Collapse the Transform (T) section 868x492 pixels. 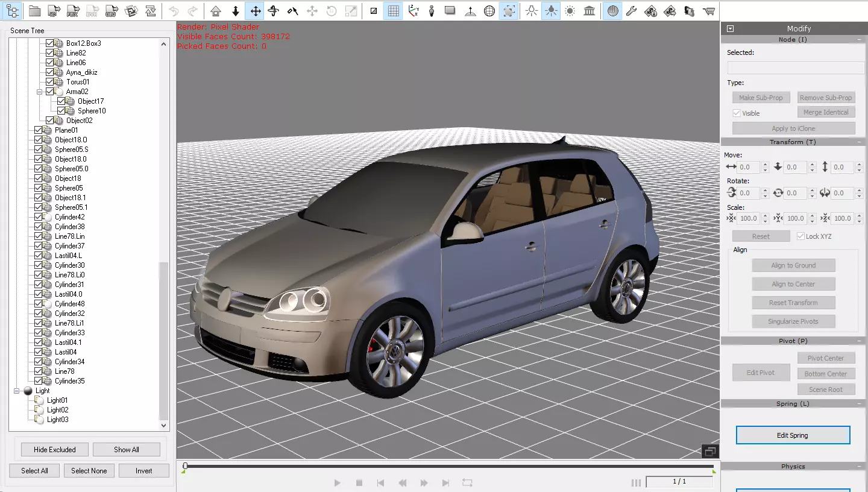pos(860,142)
